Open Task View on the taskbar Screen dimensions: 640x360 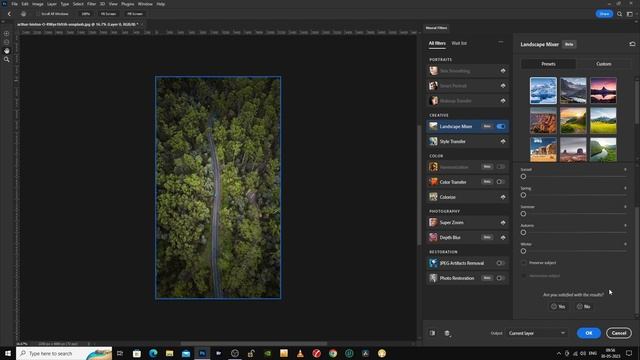click(120, 353)
